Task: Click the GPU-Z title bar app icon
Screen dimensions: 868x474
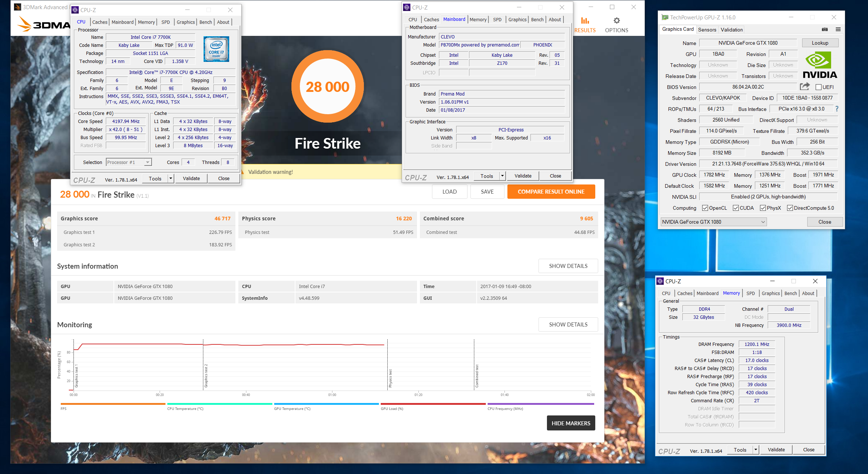Action: pos(665,17)
